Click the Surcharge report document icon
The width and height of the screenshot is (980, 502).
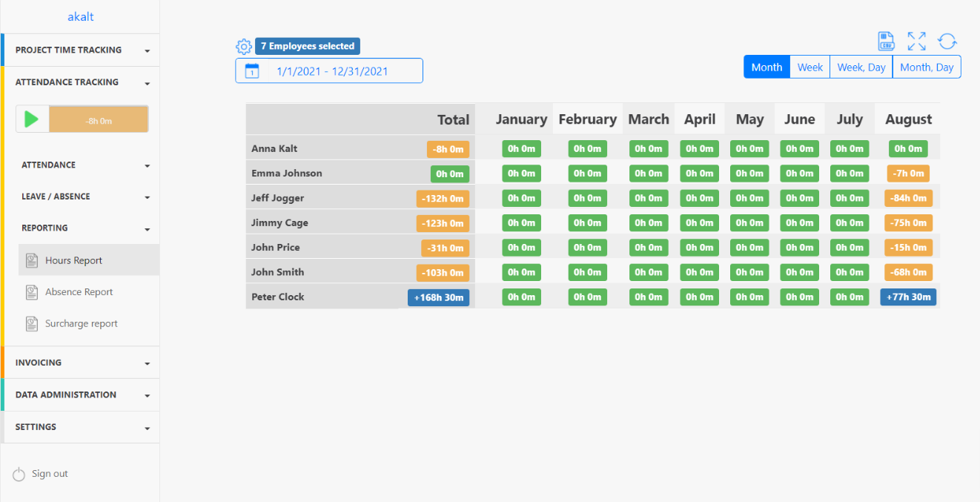(x=32, y=324)
